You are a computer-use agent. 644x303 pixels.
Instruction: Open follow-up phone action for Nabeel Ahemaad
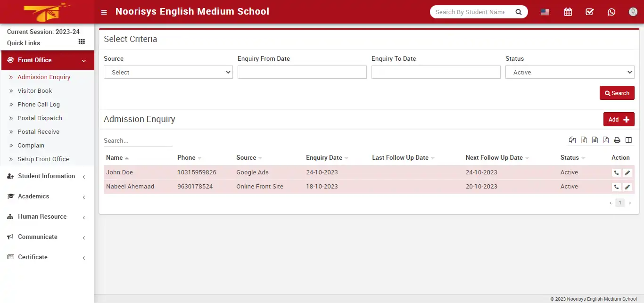tap(616, 187)
